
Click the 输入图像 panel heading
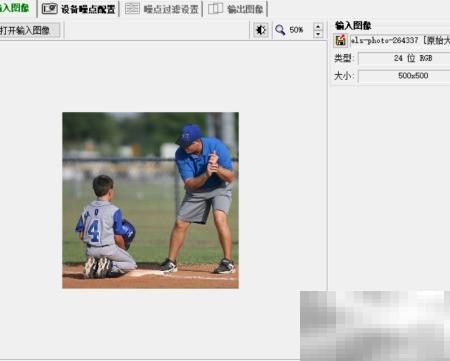(x=353, y=26)
